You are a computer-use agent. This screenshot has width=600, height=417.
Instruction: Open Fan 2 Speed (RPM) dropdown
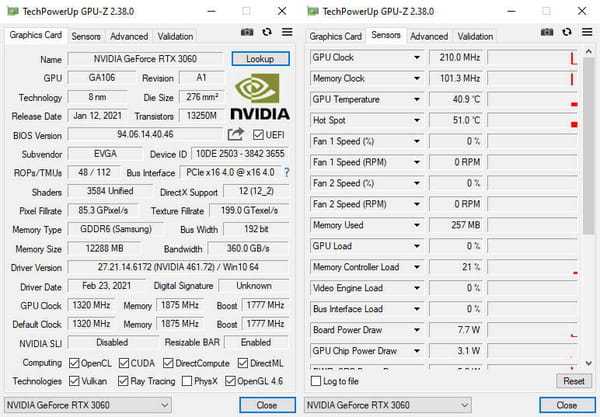pyautogui.click(x=417, y=204)
